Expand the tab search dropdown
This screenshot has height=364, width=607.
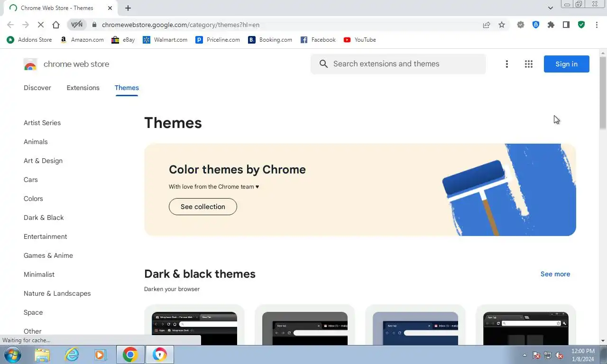pos(550,8)
